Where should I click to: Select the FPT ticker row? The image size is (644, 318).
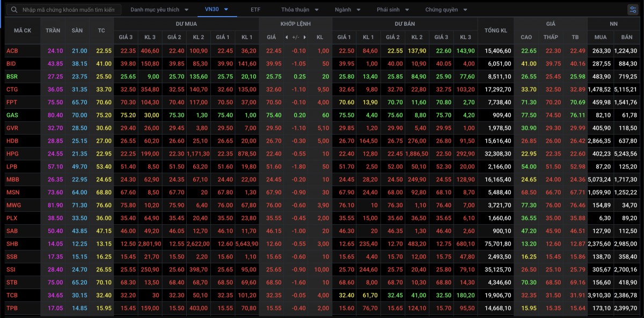point(322,102)
